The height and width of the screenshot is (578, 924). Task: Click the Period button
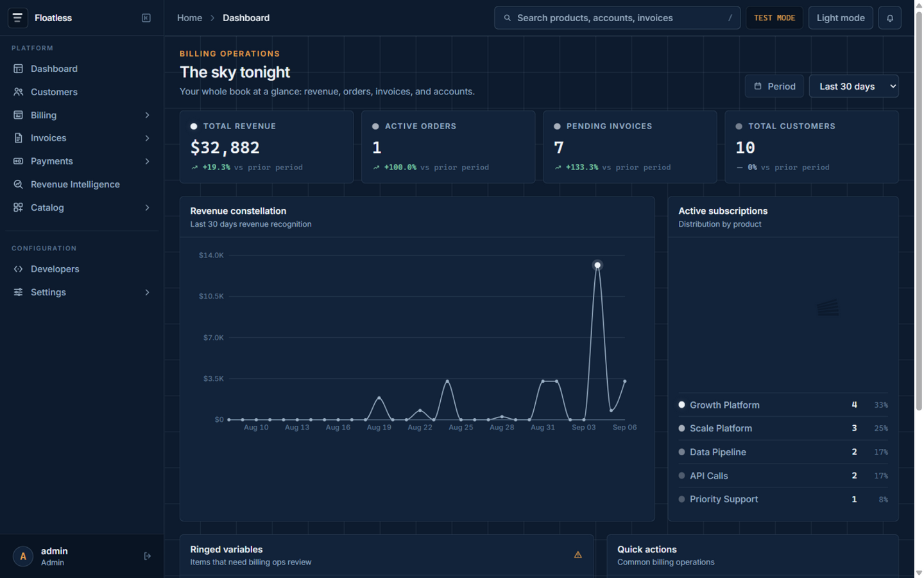tap(774, 86)
